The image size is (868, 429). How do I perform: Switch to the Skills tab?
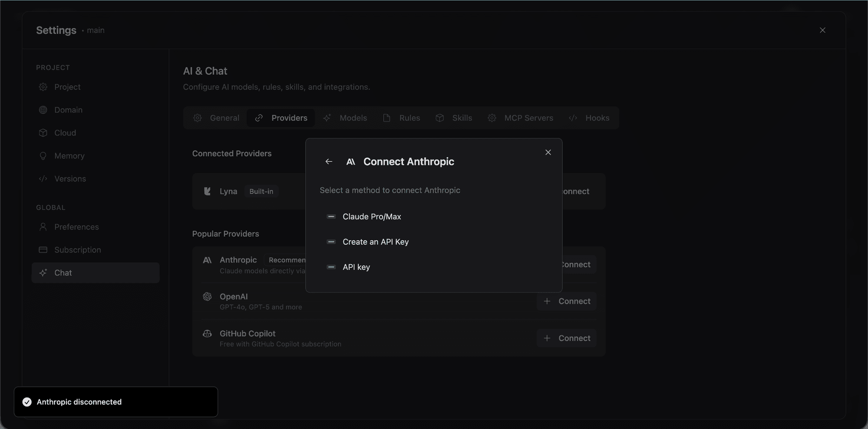454,118
